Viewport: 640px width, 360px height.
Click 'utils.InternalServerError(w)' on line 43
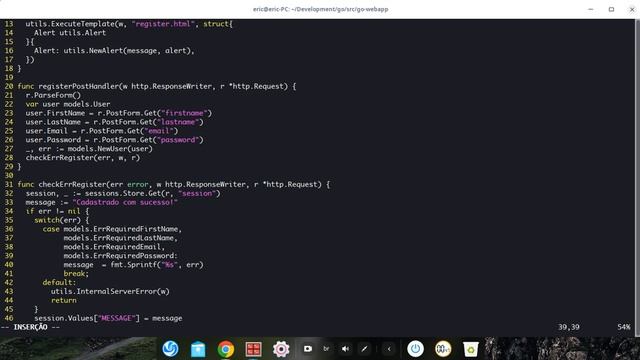pyautogui.click(x=110, y=292)
